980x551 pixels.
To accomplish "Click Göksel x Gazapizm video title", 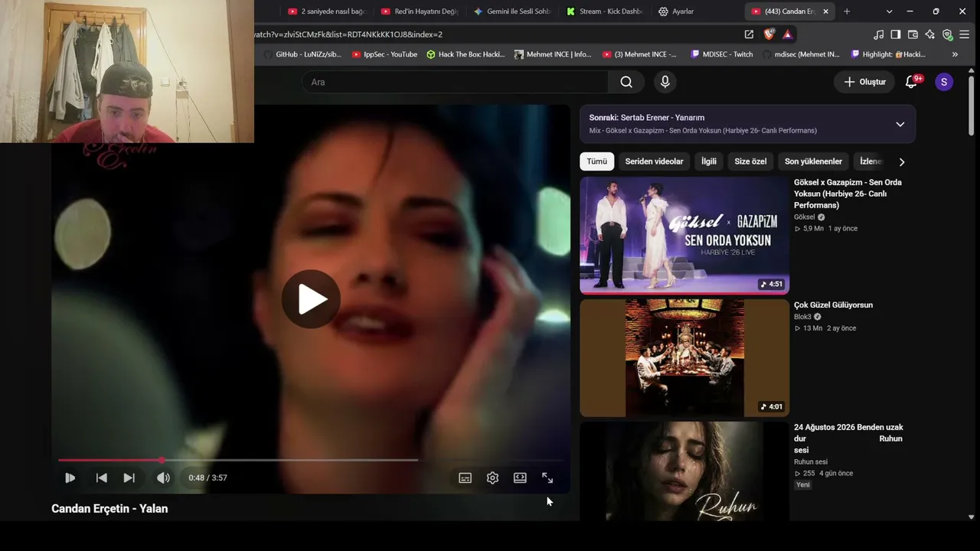I will coord(848,194).
